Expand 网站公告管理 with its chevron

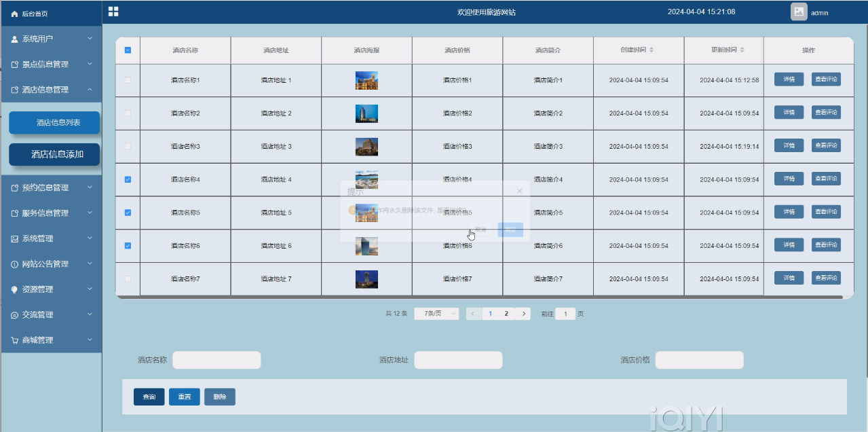[90, 264]
